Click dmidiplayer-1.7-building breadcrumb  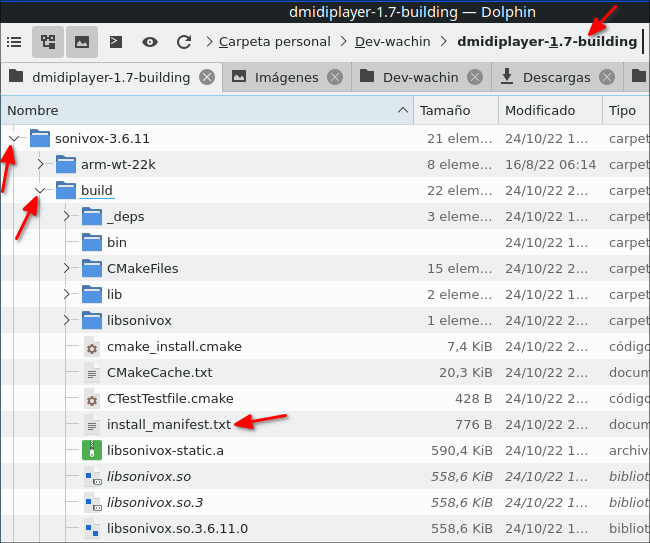[x=547, y=42]
